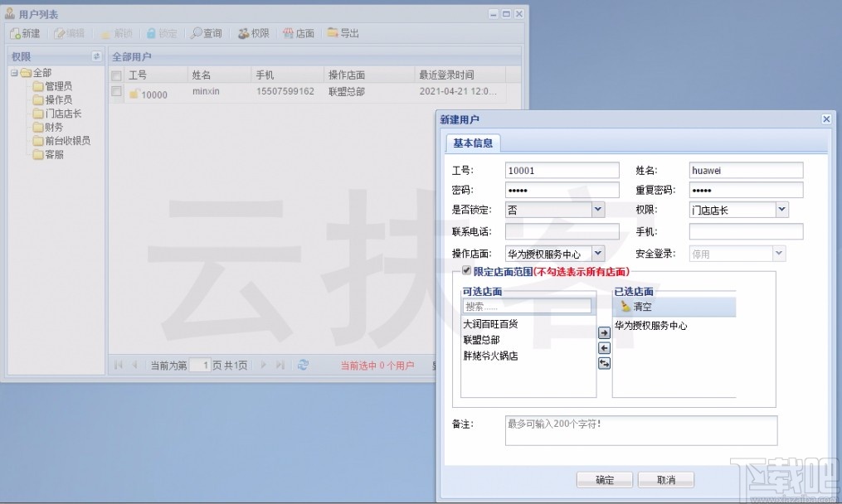Open the 是否锁定 dropdown
Screen dimensions: 842x504
pos(597,209)
